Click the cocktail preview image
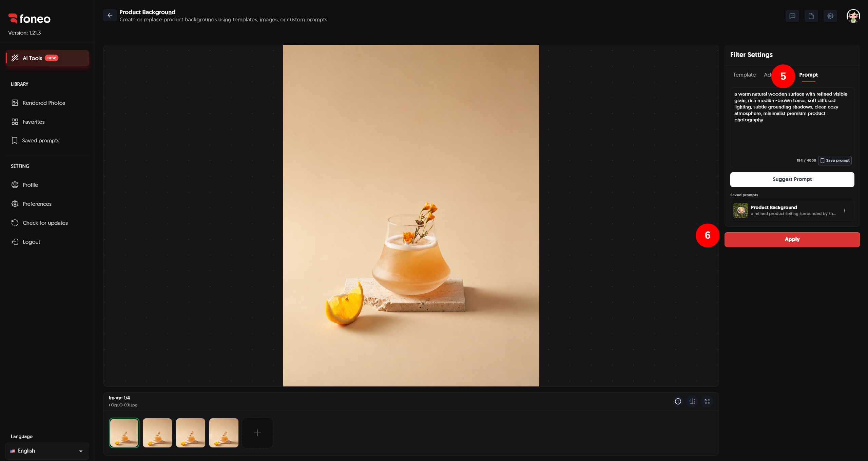This screenshot has width=868, height=461. pyautogui.click(x=411, y=216)
